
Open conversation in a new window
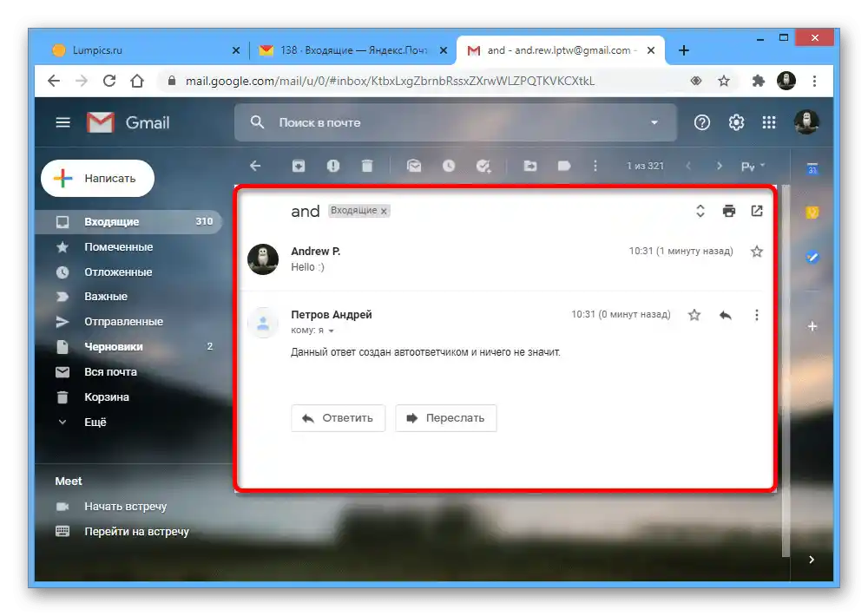(757, 211)
